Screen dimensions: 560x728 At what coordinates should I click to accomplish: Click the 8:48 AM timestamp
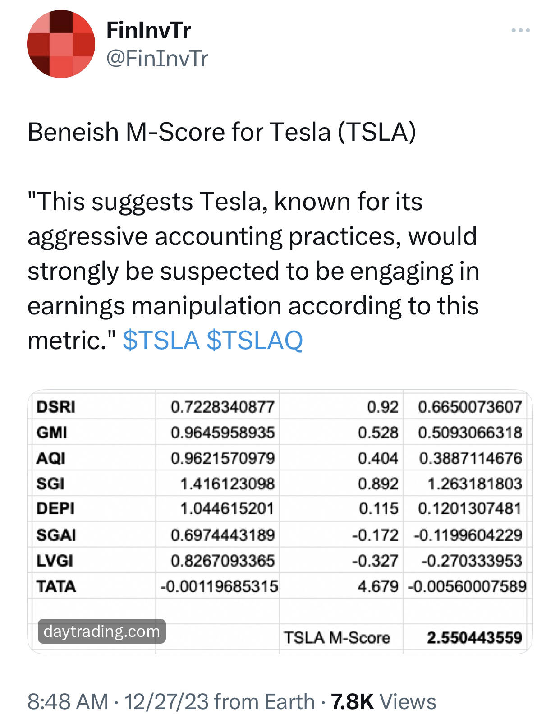tap(68, 702)
